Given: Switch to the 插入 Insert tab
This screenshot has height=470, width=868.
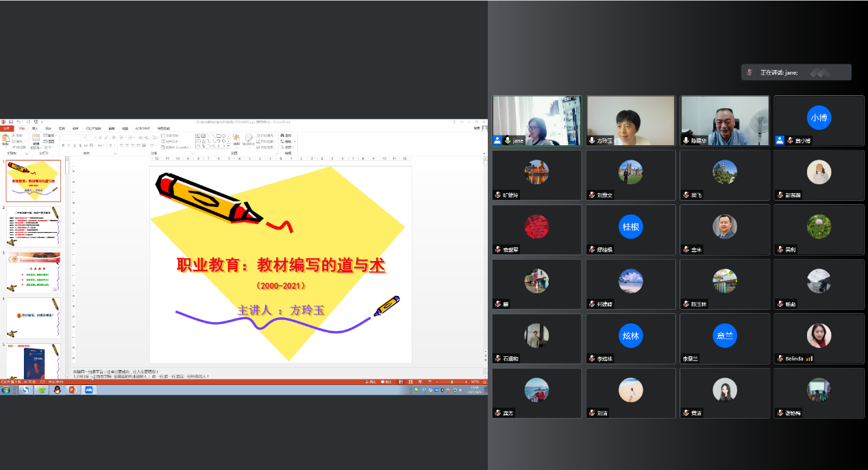Looking at the screenshot, I should pyautogui.click(x=34, y=128).
